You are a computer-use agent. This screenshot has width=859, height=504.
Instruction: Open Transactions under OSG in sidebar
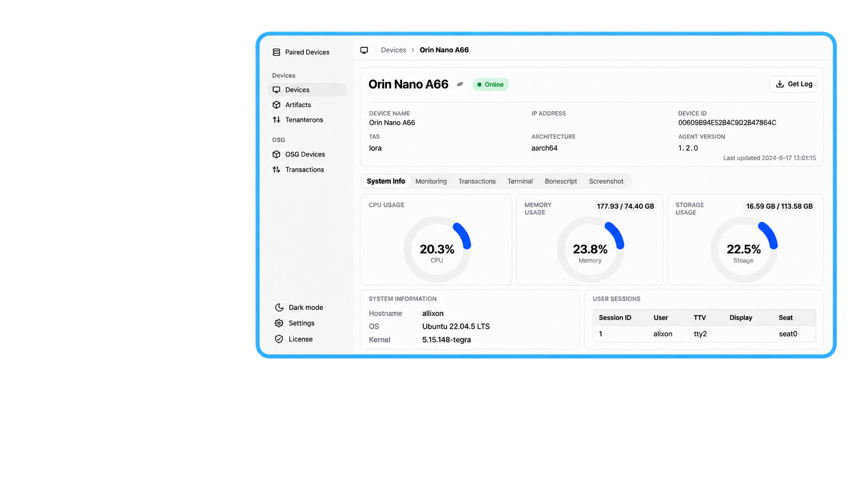coord(298,170)
